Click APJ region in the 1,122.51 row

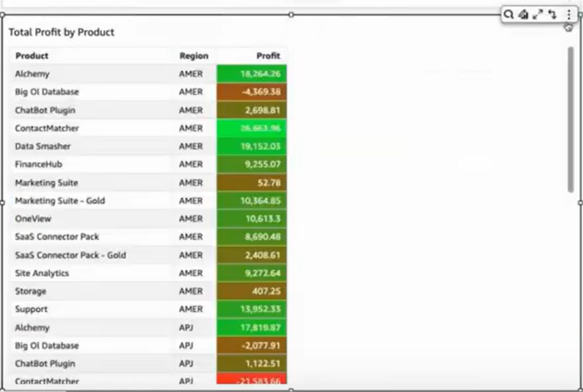[186, 364]
